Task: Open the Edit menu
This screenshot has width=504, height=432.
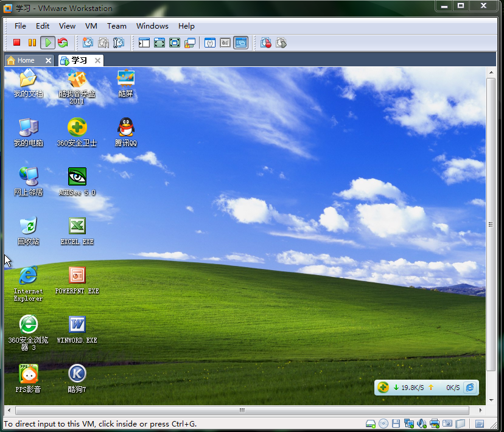Action: pyautogui.click(x=43, y=26)
